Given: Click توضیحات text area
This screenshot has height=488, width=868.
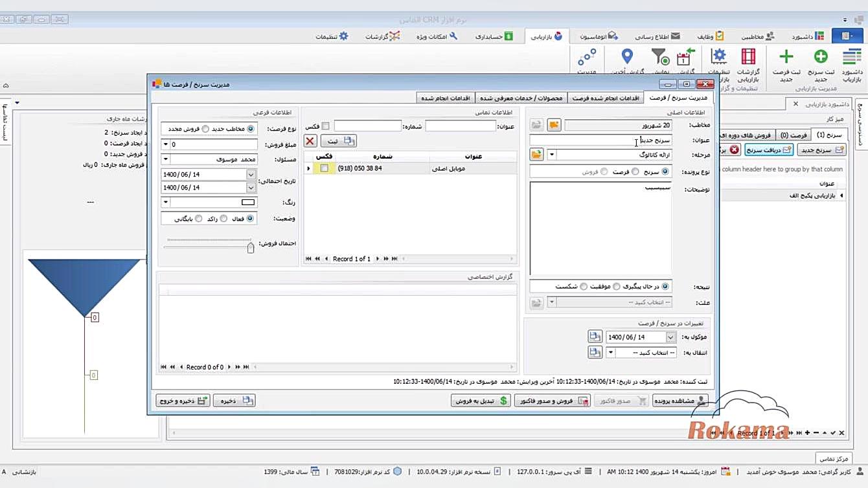Looking at the screenshot, I should 600,228.
